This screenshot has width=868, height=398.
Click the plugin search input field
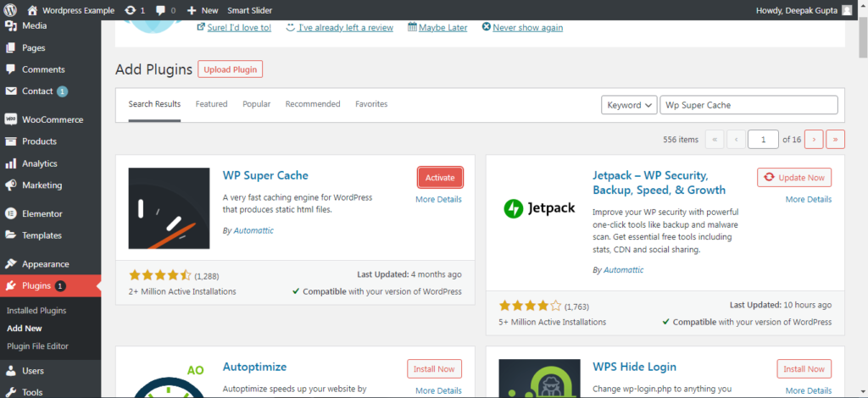click(x=748, y=105)
